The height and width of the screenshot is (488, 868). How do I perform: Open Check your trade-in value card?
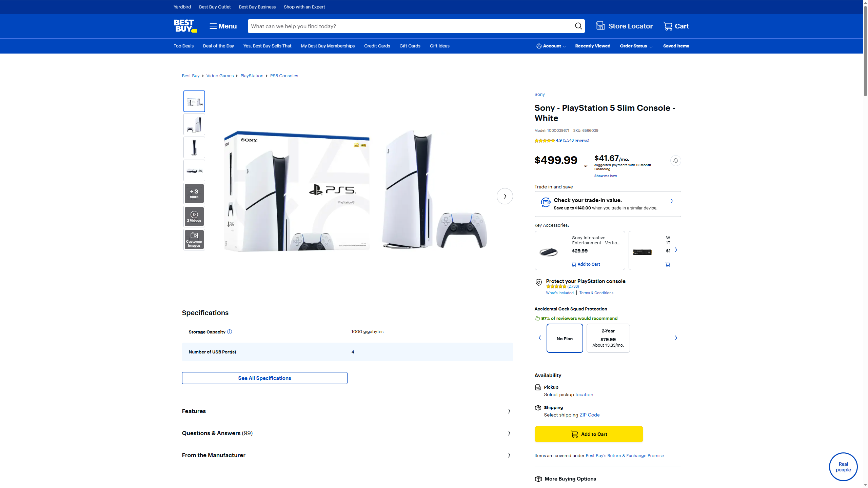coord(608,204)
